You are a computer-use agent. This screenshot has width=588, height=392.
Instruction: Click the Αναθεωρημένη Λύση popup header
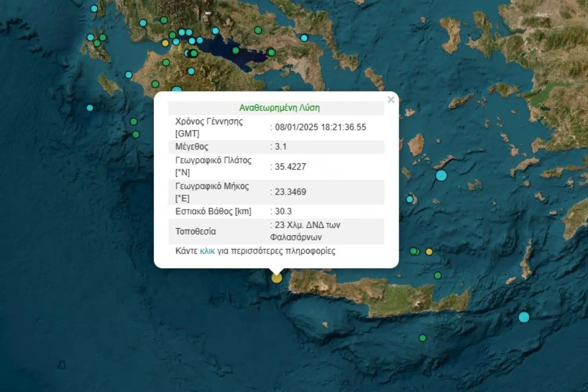pos(279,108)
